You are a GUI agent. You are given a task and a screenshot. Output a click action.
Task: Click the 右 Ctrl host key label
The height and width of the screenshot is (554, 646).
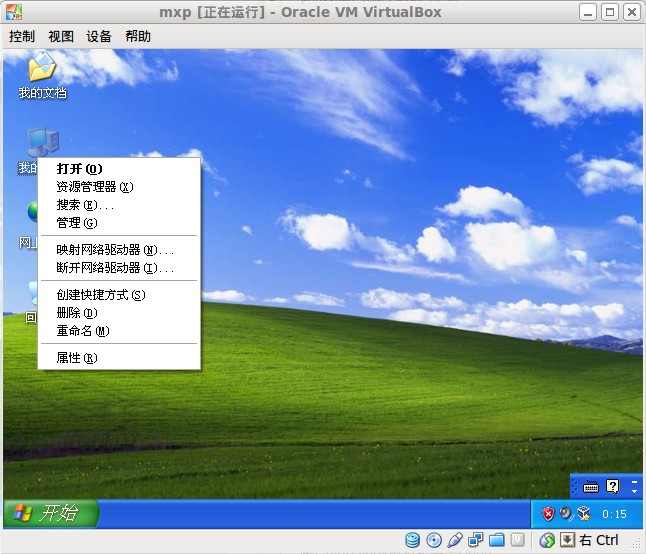coord(599,540)
